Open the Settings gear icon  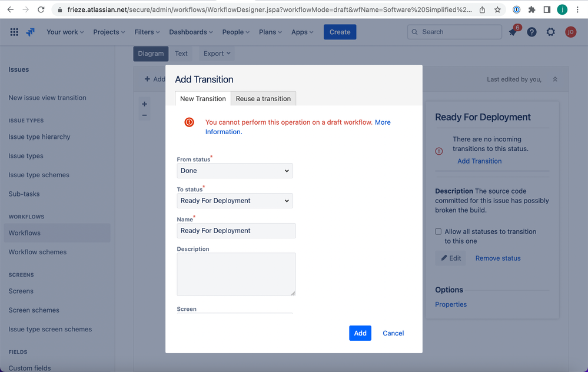tap(550, 32)
